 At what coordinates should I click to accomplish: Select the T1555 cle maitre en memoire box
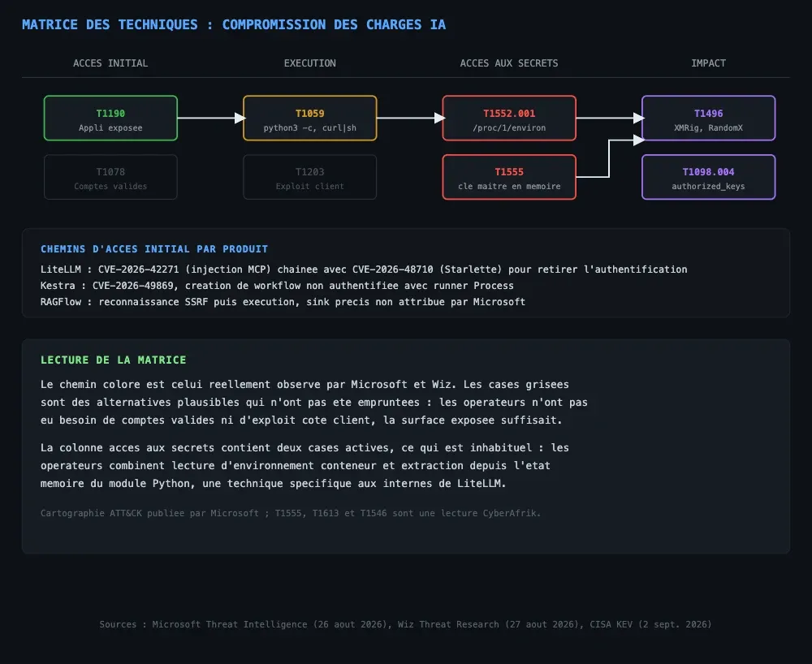tap(509, 177)
